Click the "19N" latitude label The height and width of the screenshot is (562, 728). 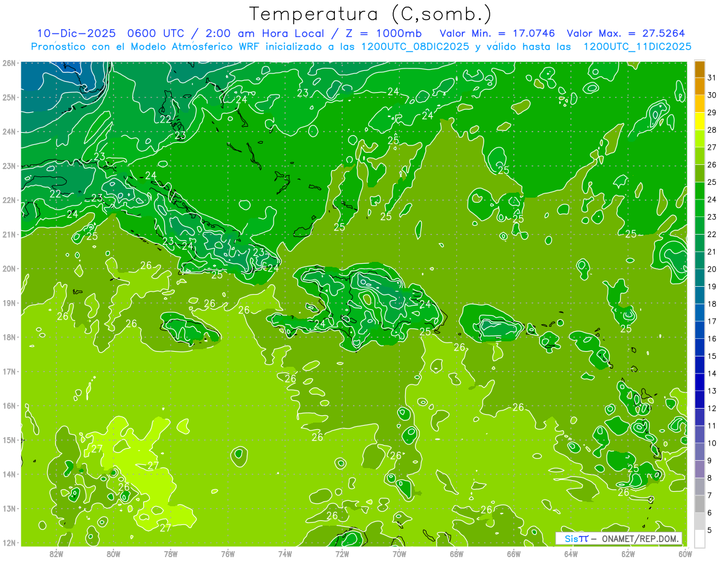point(9,303)
